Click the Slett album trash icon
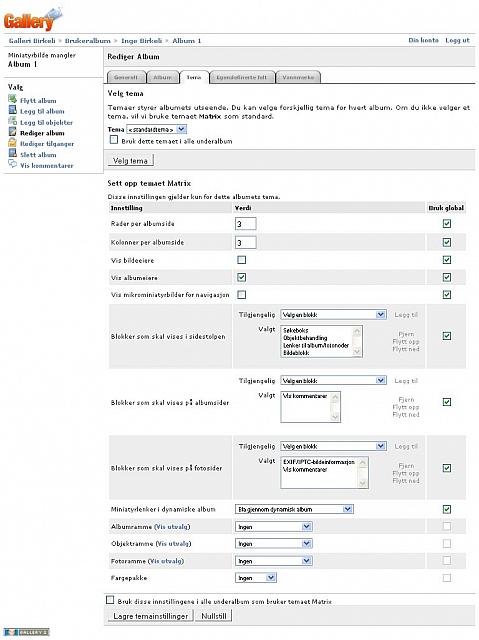479x640 pixels. tap(12, 154)
